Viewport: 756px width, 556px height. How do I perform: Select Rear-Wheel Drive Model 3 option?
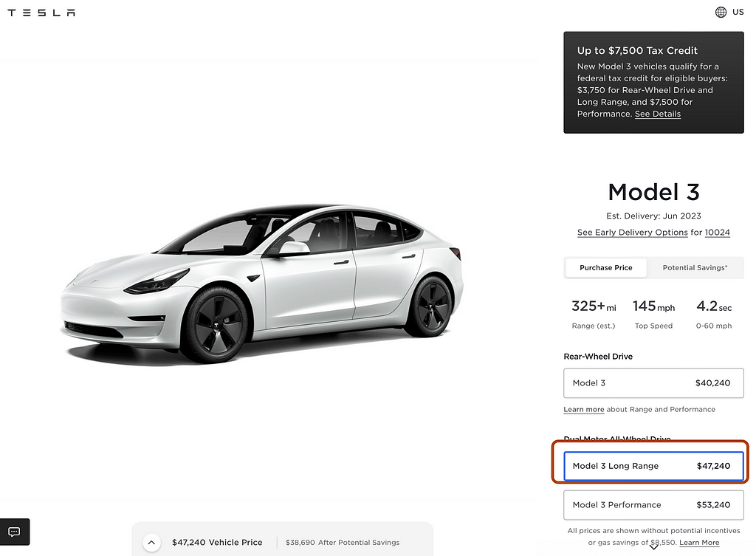pyautogui.click(x=653, y=383)
